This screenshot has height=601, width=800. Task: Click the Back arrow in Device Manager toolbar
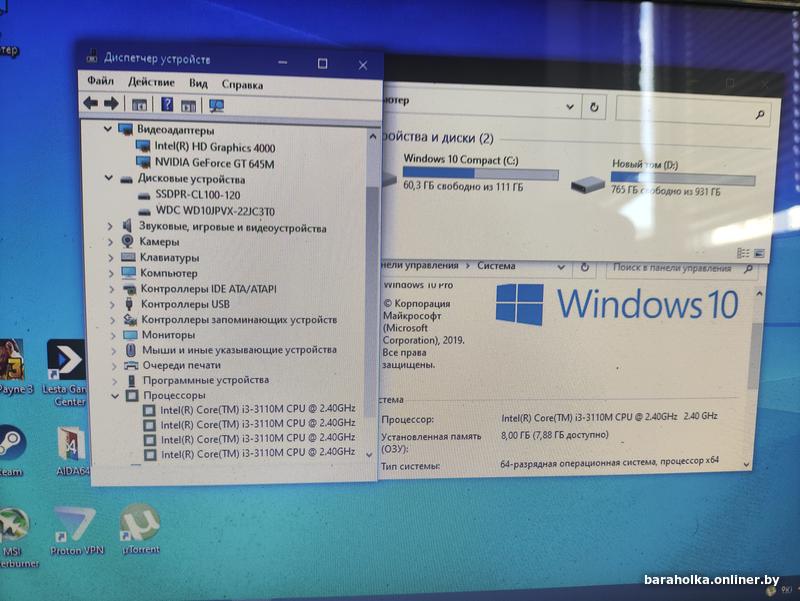click(x=91, y=104)
